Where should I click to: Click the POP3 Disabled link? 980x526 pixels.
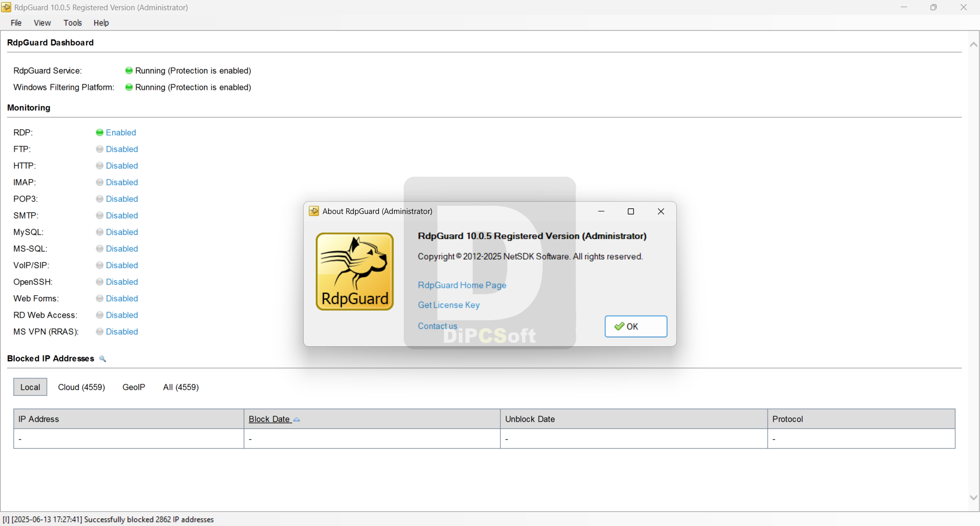[x=122, y=199]
